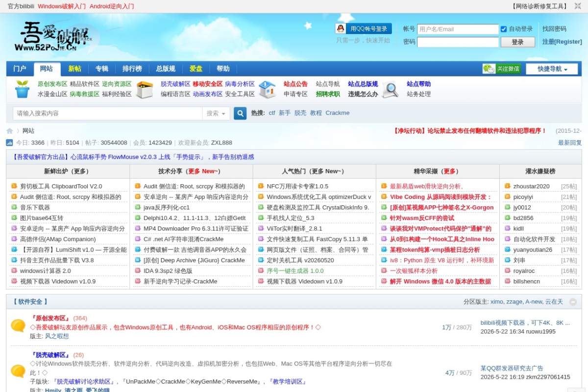The width and height of the screenshot is (588, 392).
Task: Open 高德伴侣(AMap Companion) post
Action: [x=58, y=239]
